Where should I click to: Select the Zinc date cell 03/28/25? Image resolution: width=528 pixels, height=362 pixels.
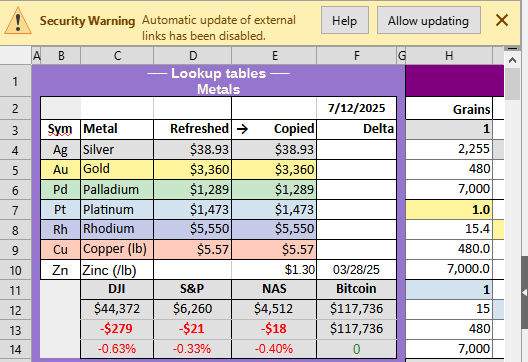pos(357,270)
